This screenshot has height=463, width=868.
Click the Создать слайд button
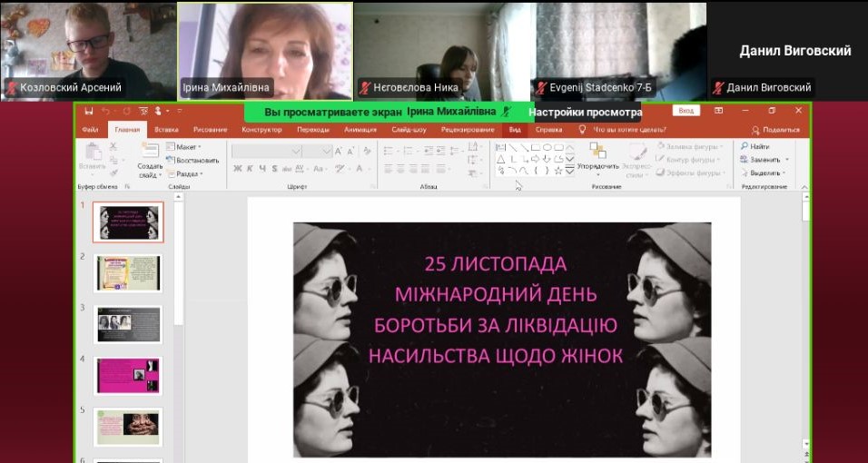coord(150,161)
